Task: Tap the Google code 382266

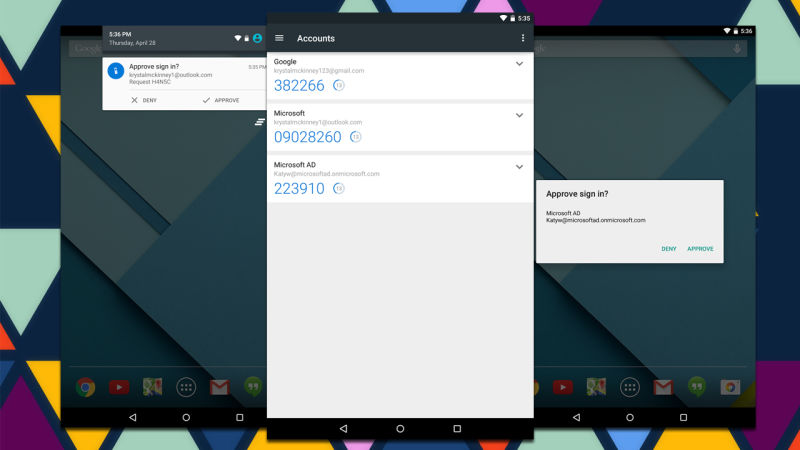Action: tap(299, 85)
